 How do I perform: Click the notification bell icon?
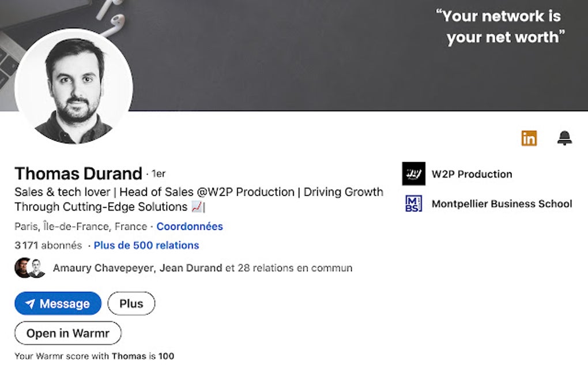click(x=564, y=138)
